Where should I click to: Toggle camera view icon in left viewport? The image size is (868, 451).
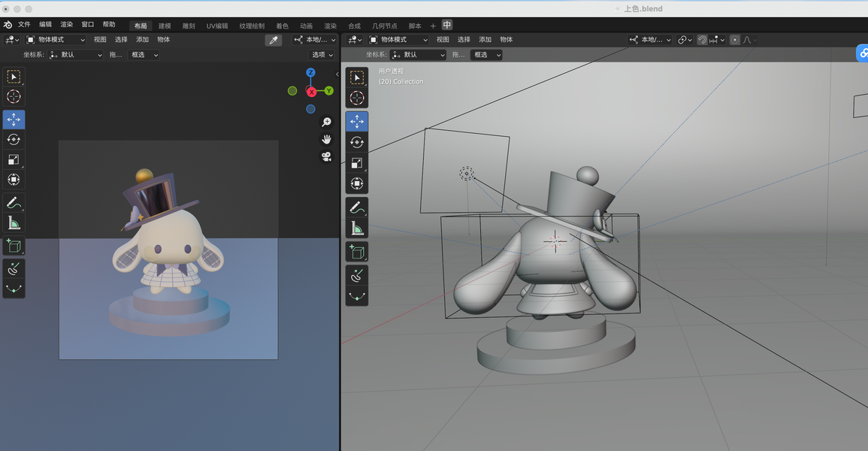[327, 156]
